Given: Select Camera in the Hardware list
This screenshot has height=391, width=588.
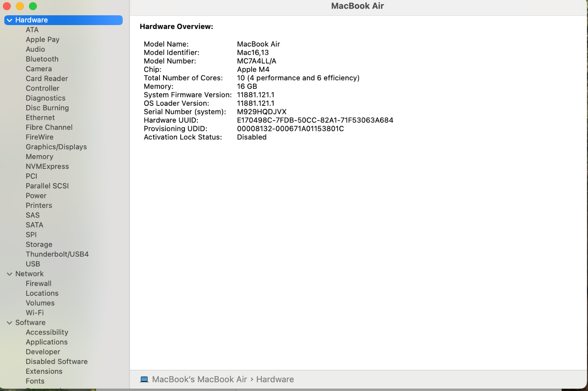Looking at the screenshot, I should click(x=39, y=69).
